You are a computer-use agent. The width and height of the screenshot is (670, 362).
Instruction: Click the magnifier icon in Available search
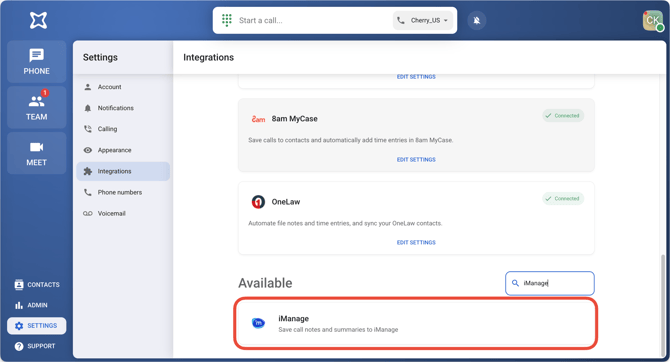coord(515,283)
